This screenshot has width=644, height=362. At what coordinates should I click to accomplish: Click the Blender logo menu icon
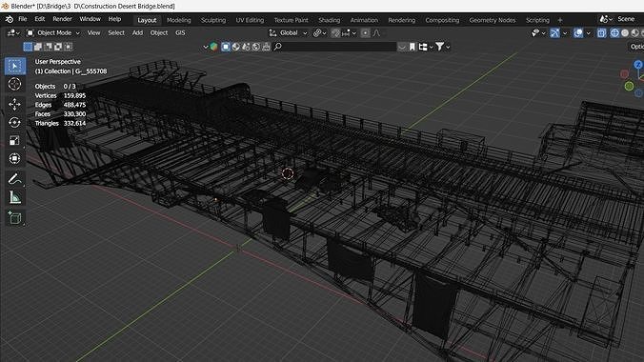[x=9, y=19]
